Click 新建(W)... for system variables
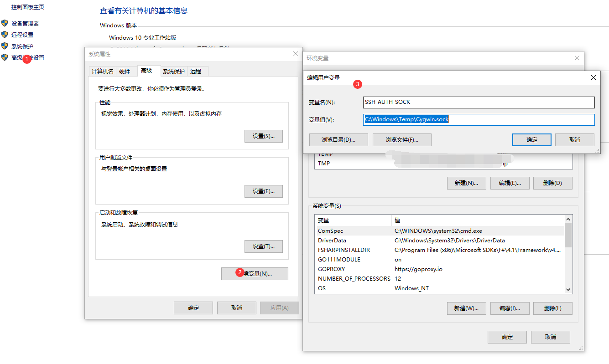This screenshot has height=364, width=609. tap(466, 308)
